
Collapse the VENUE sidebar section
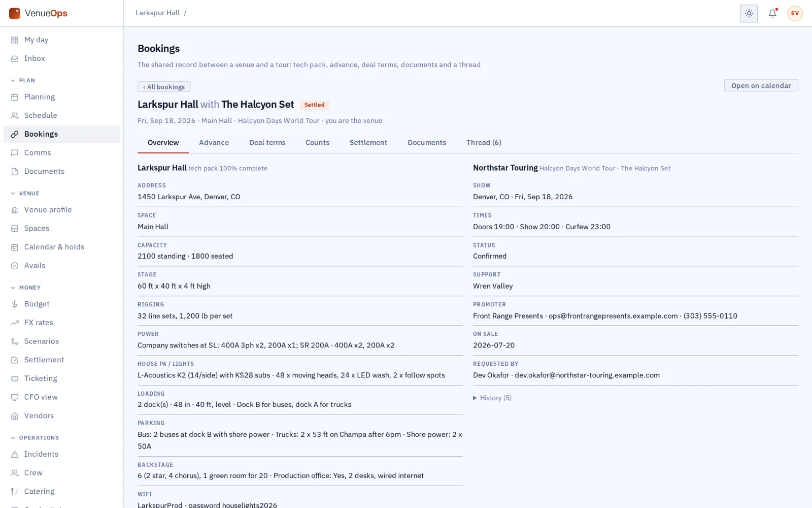(x=25, y=194)
